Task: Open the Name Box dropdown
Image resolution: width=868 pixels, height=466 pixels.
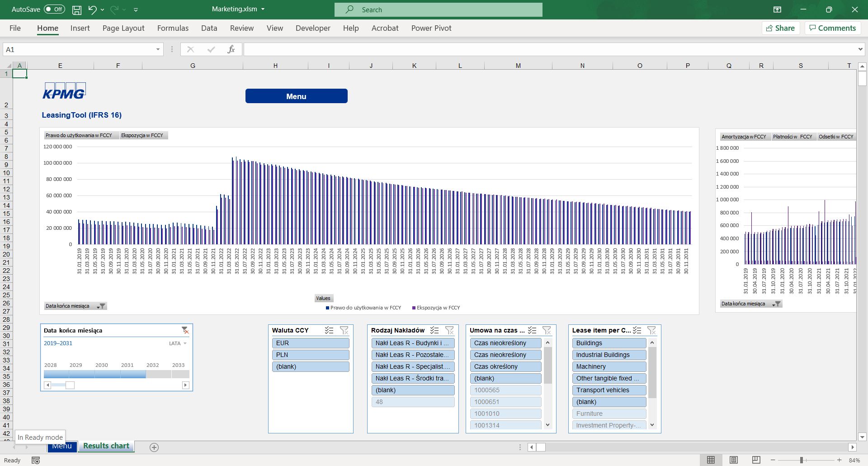Action: click(158, 49)
